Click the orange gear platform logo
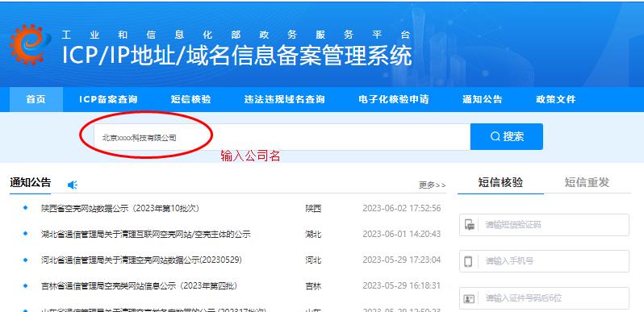 click(31, 44)
